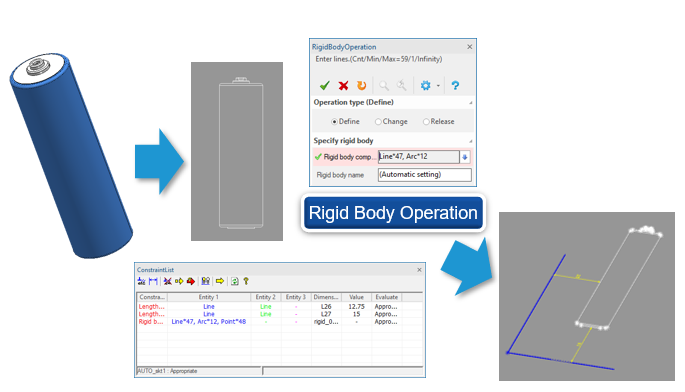Click the orange reset arrow icon
Screen dimensions: 685x392
pyautogui.click(x=361, y=86)
